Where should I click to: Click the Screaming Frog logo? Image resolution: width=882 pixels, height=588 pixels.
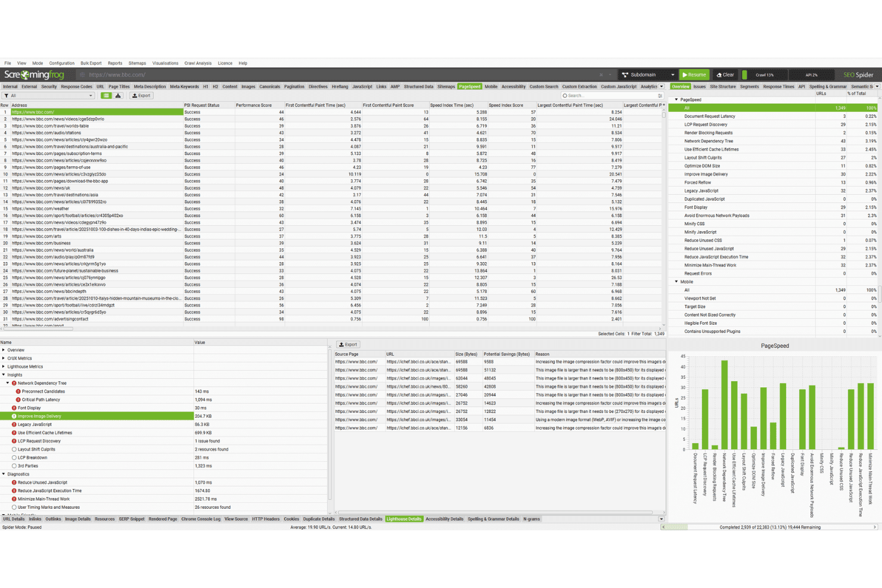click(34, 74)
